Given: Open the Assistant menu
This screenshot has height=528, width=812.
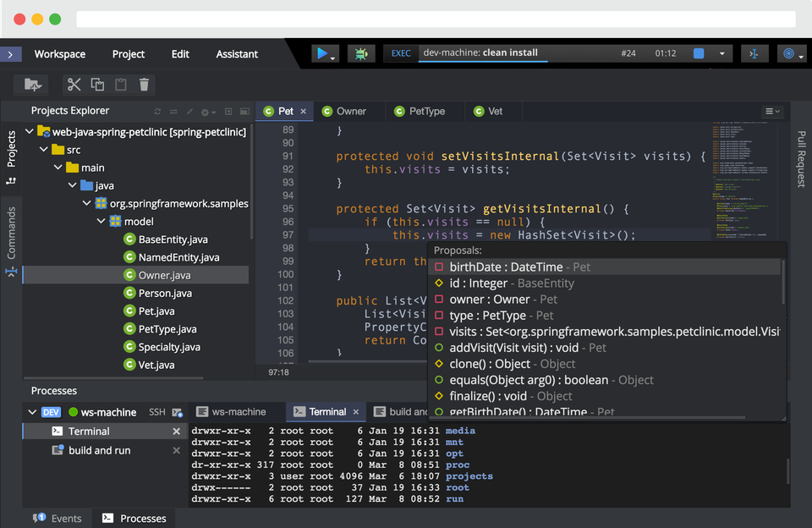Looking at the screenshot, I should [236, 53].
